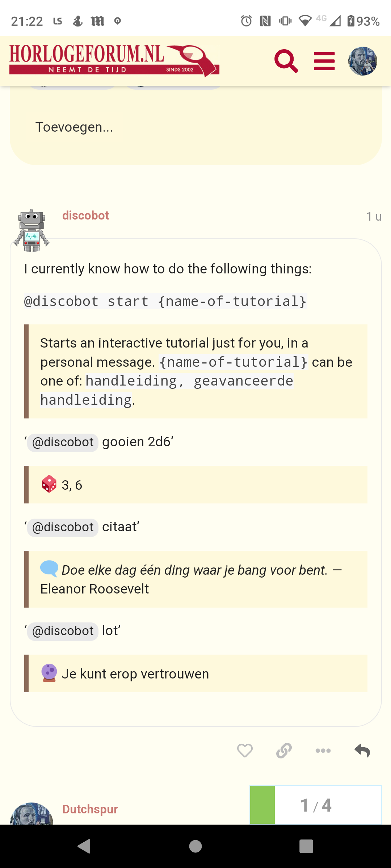
Task: Tap the 1 u post timestamp
Action: [x=374, y=216]
